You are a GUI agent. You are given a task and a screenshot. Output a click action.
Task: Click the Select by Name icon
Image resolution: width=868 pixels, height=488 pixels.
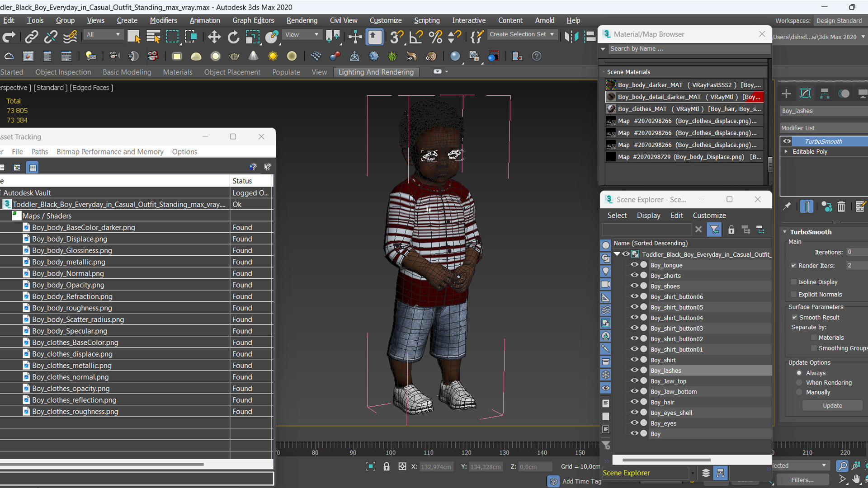coord(153,37)
